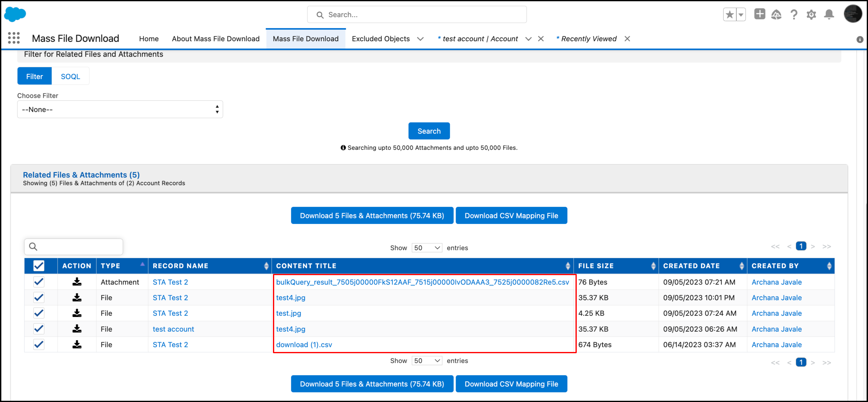Open the Trailhead guidance icon
Screen dimensions: 868x402
click(776, 15)
